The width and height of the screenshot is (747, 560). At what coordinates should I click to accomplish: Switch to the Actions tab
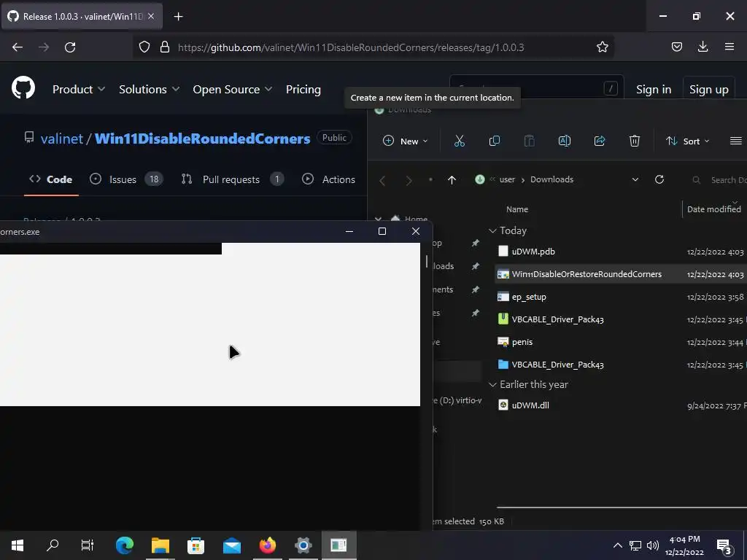tap(329, 179)
